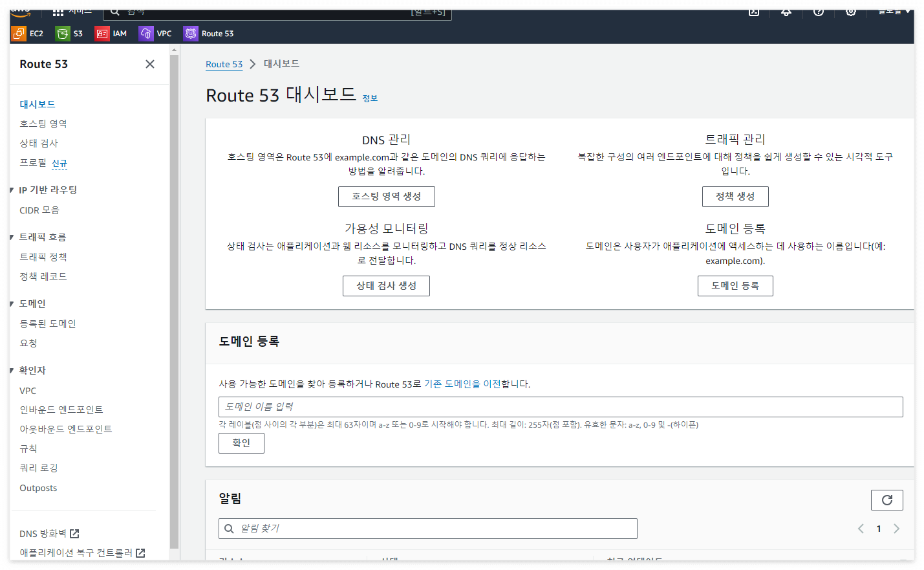
Task: Open 쿼리 로깅 in the sidebar
Action: point(39,468)
